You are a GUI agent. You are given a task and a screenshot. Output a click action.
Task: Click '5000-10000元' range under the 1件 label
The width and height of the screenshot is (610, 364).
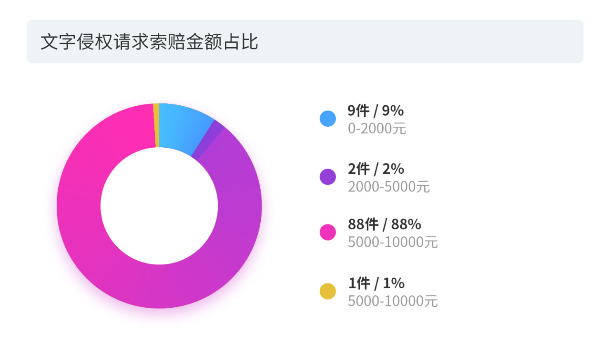[x=393, y=301]
